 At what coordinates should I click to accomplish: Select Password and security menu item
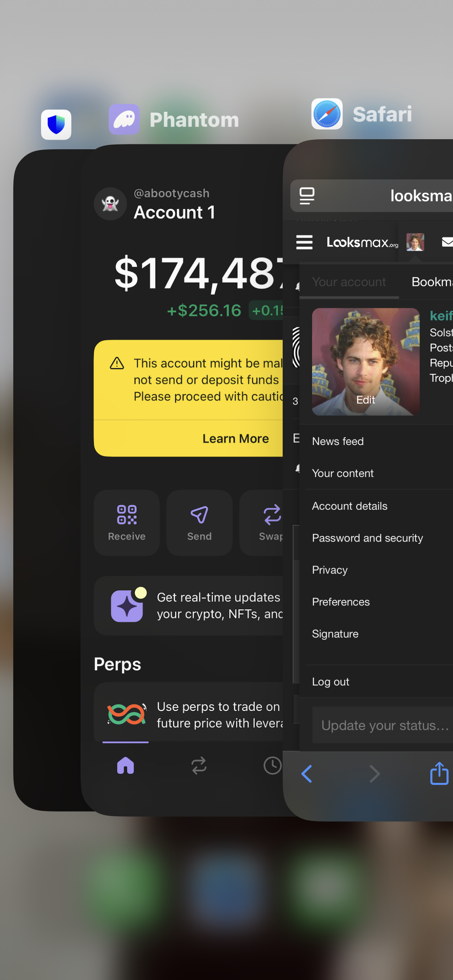pyautogui.click(x=368, y=538)
